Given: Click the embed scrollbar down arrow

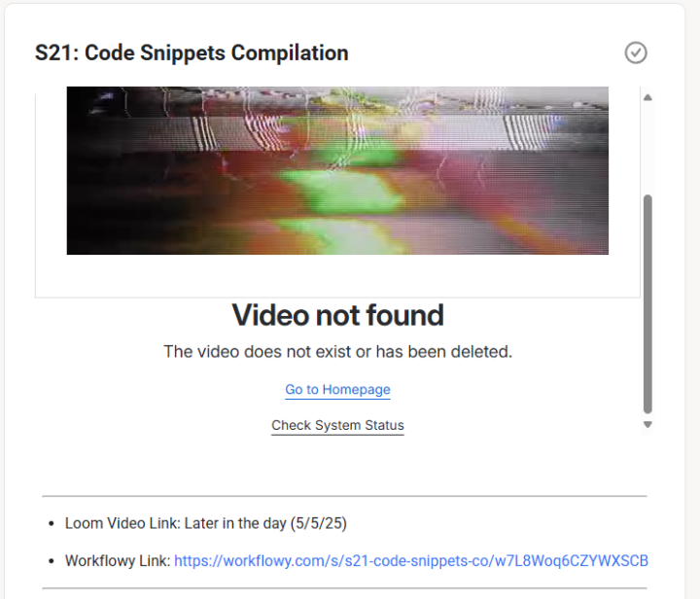Looking at the screenshot, I should [647, 425].
